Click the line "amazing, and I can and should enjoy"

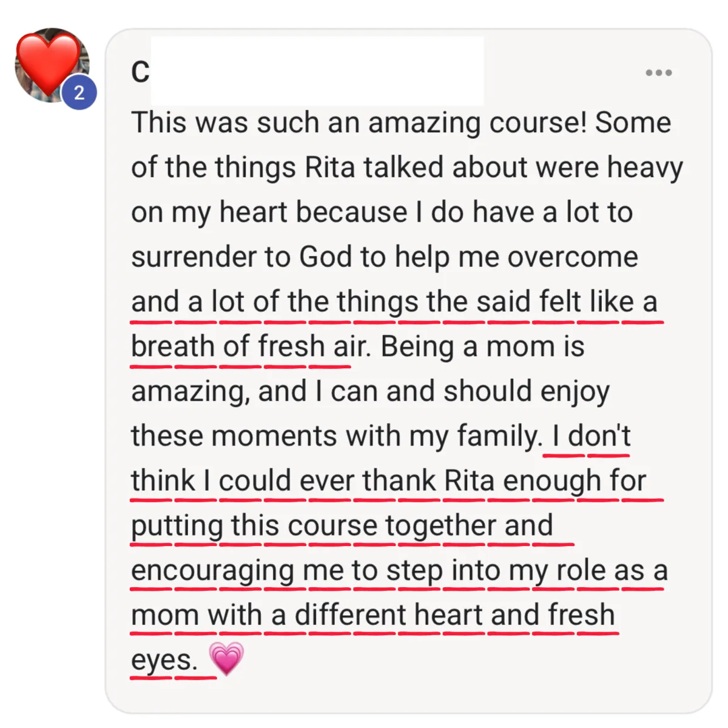click(x=370, y=391)
